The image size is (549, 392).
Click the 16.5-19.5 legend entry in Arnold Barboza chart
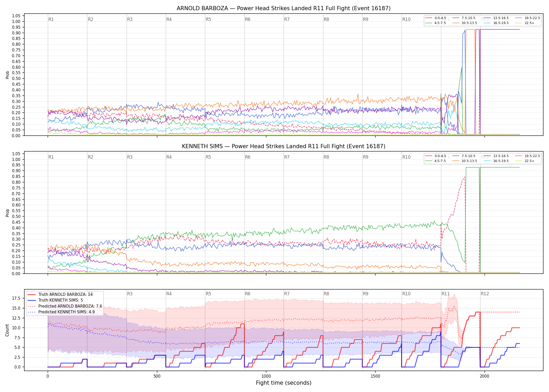click(x=496, y=23)
